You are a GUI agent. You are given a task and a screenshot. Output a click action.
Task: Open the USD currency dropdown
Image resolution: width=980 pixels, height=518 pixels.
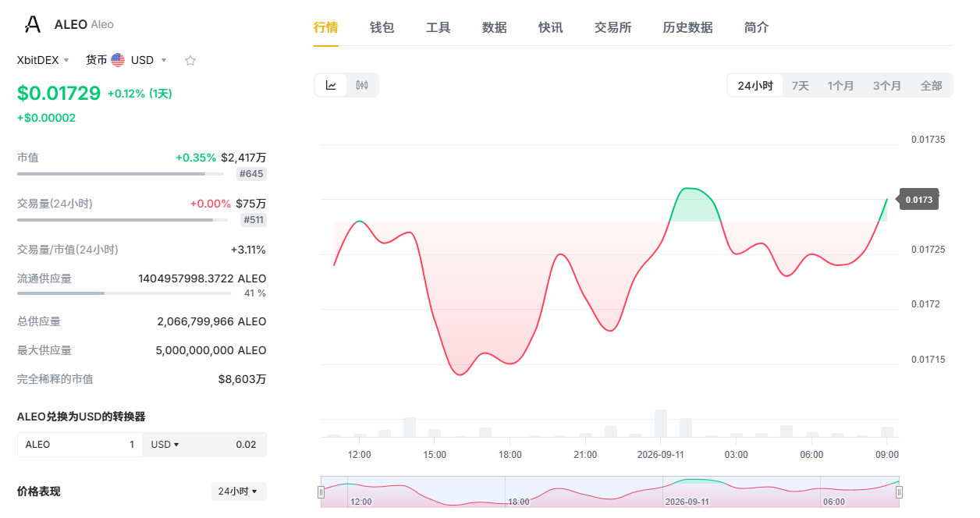pos(149,60)
